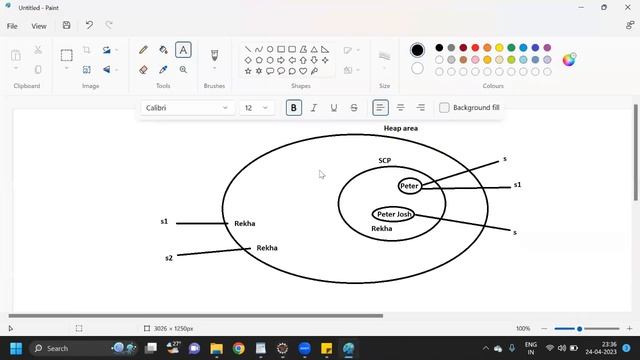Open the Edit colours wheel

click(569, 60)
